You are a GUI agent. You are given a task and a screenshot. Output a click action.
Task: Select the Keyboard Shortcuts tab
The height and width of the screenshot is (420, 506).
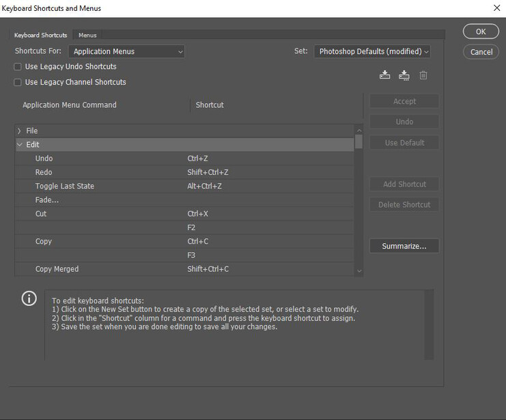click(41, 36)
